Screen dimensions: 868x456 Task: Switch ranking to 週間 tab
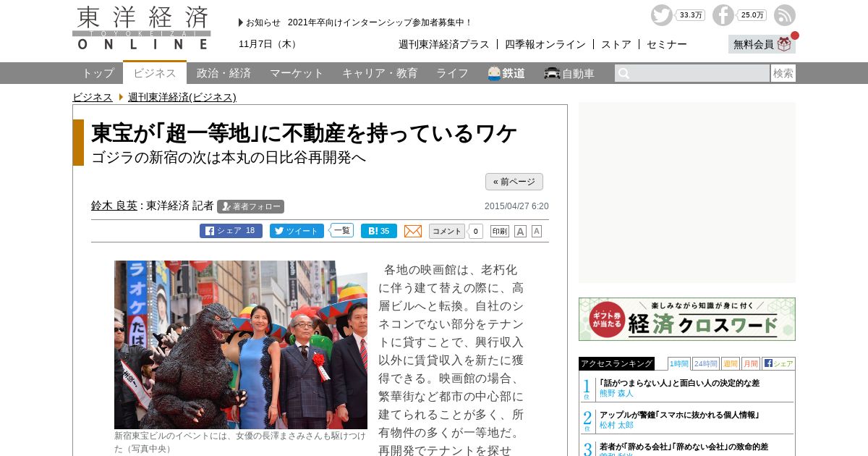[731, 363]
